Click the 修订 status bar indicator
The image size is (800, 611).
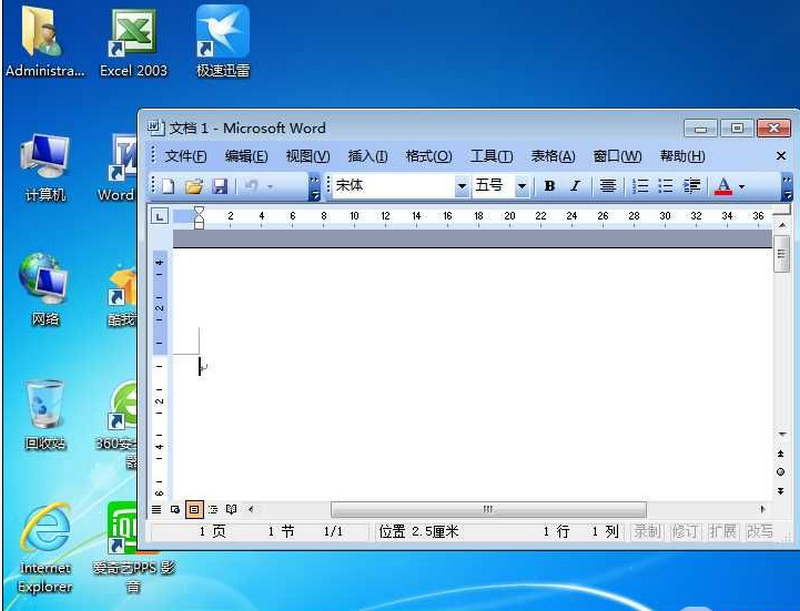click(685, 531)
